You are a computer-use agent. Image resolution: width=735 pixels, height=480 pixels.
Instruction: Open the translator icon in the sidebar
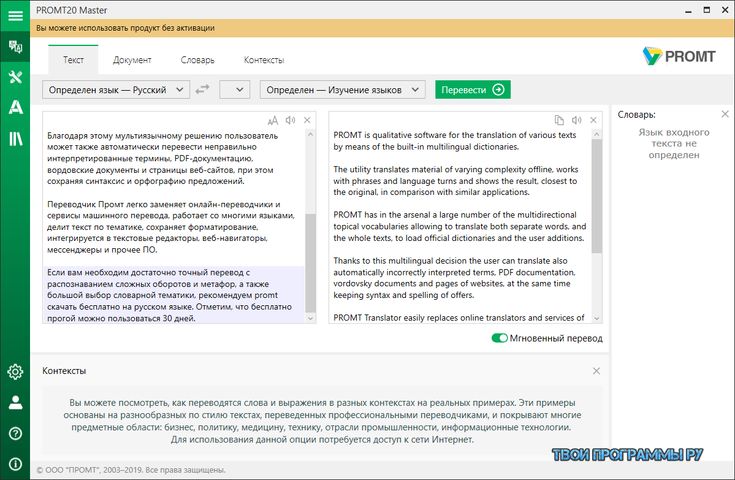coord(15,46)
